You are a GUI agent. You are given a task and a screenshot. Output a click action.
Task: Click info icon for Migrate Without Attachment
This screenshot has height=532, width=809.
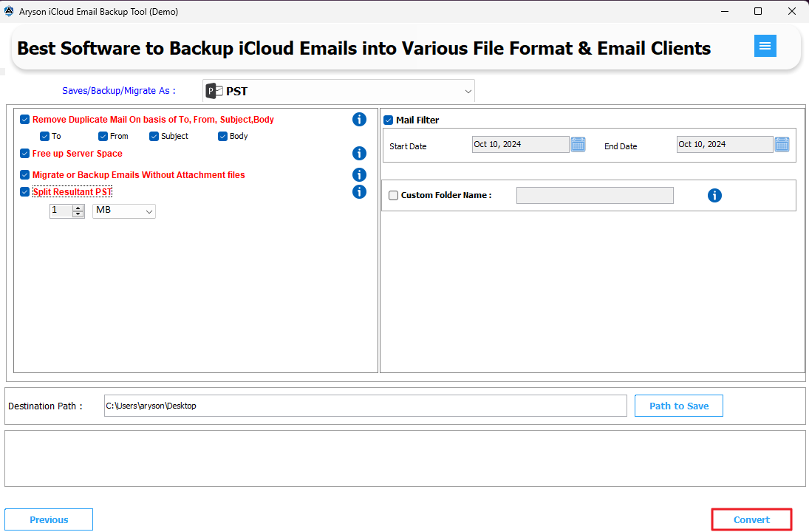click(359, 175)
